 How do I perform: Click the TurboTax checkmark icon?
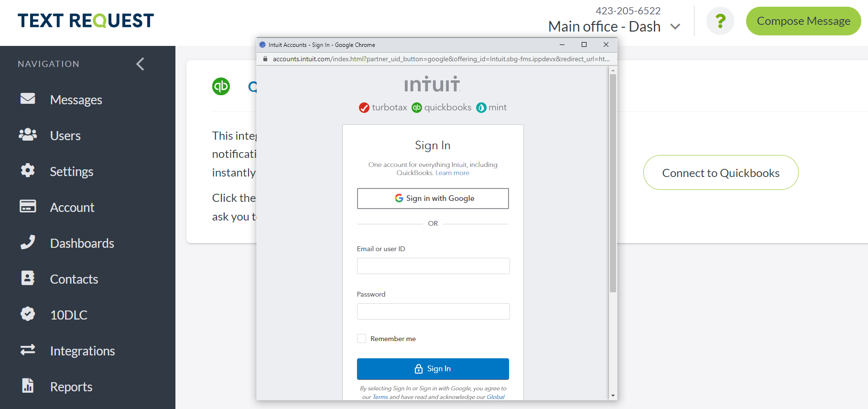point(364,108)
